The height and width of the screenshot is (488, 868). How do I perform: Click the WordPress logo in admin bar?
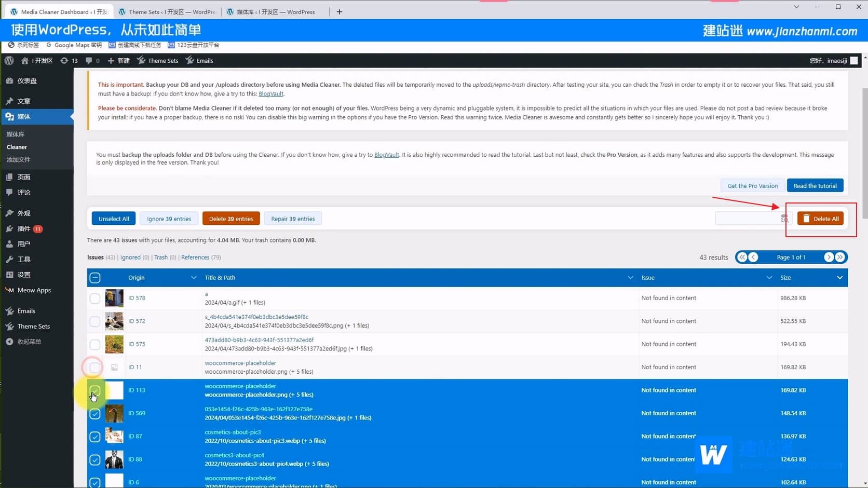click(x=9, y=61)
